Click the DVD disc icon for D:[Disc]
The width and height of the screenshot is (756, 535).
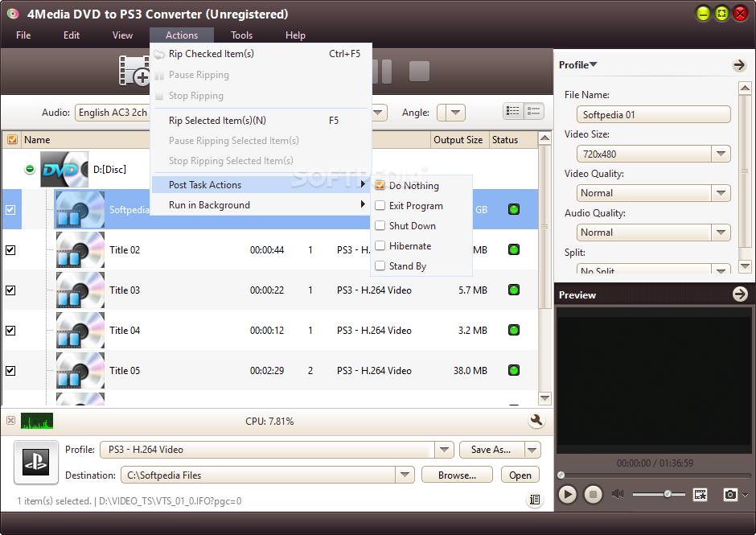pos(64,169)
